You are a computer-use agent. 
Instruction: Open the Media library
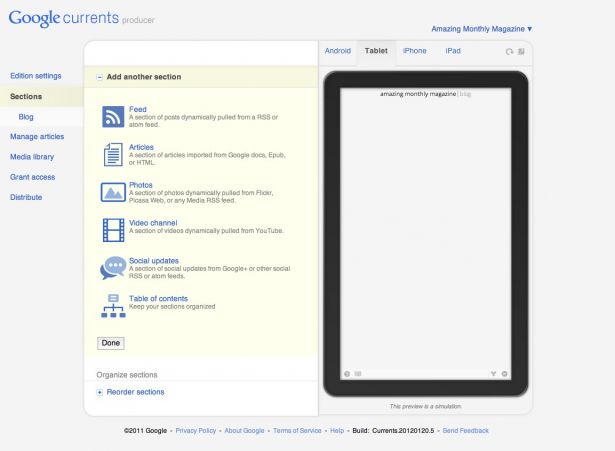coord(32,157)
